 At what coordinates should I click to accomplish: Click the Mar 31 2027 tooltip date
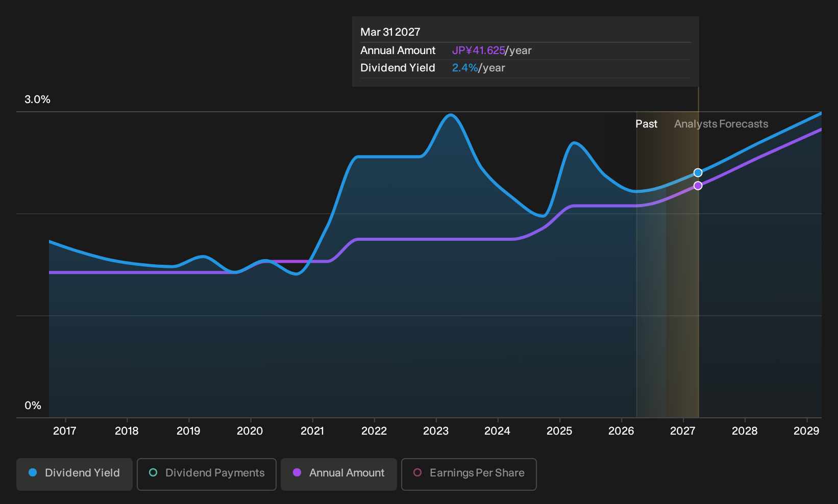pyautogui.click(x=390, y=32)
